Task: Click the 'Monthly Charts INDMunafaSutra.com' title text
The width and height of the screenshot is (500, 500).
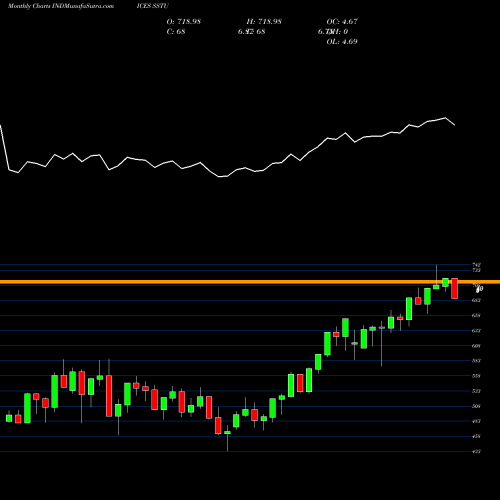Action: (x=61, y=6)
